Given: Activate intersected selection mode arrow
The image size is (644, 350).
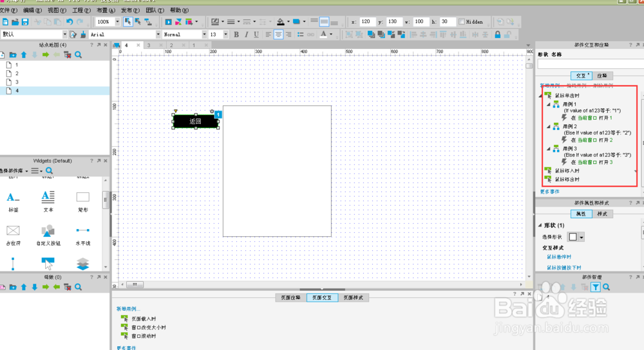Looking at the screenshot, I should click(128, 22).
